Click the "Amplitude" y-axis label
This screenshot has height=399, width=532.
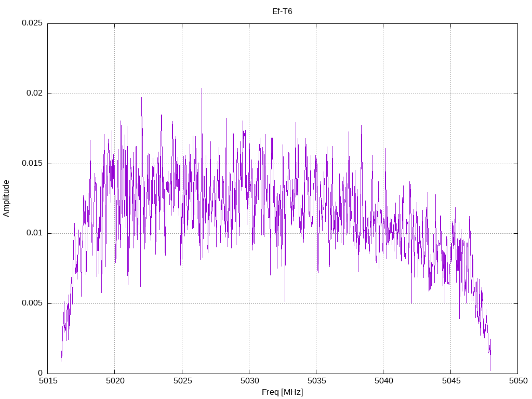[6, 198]
